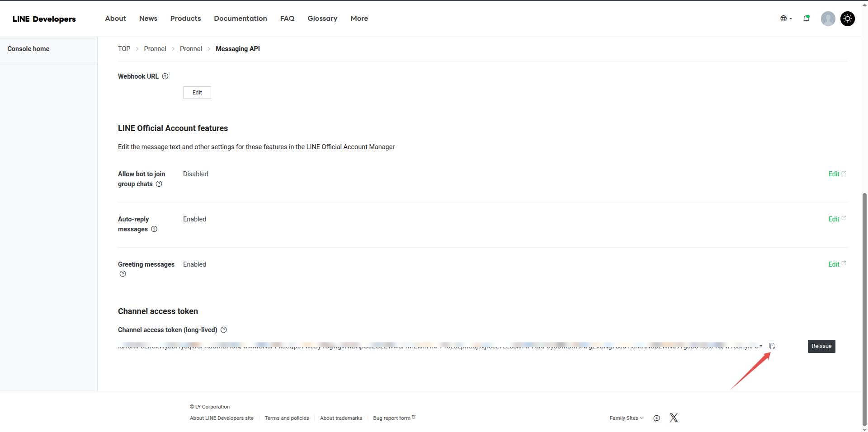Toggle the dark/light theme icon
The height and width of the screenshot is (432, 868).
point(848,19)
